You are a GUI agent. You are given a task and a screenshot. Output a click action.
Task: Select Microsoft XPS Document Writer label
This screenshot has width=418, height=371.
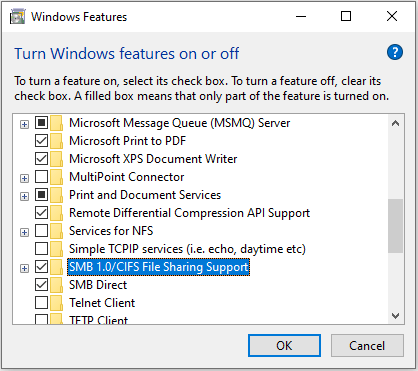coord(153,159)
